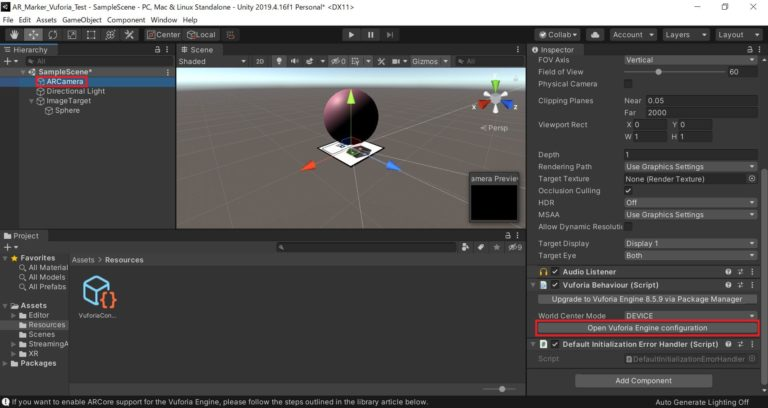Toggle grid snapping icon in toolbar

[x=230, y=35]
